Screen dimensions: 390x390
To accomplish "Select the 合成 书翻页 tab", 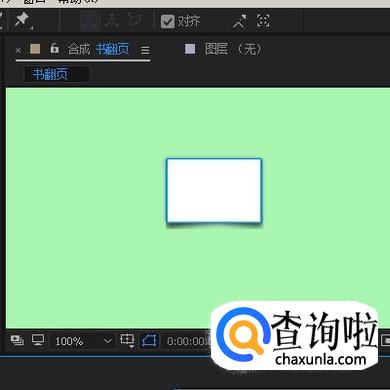I will click(x=98, y=49).
